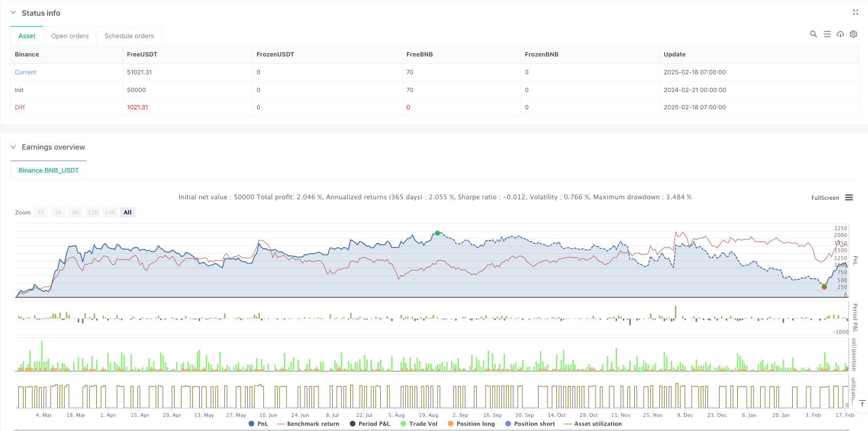Open the chart hamburger export menu
This screenshot has height=431, width=868.
coord(849,198)
